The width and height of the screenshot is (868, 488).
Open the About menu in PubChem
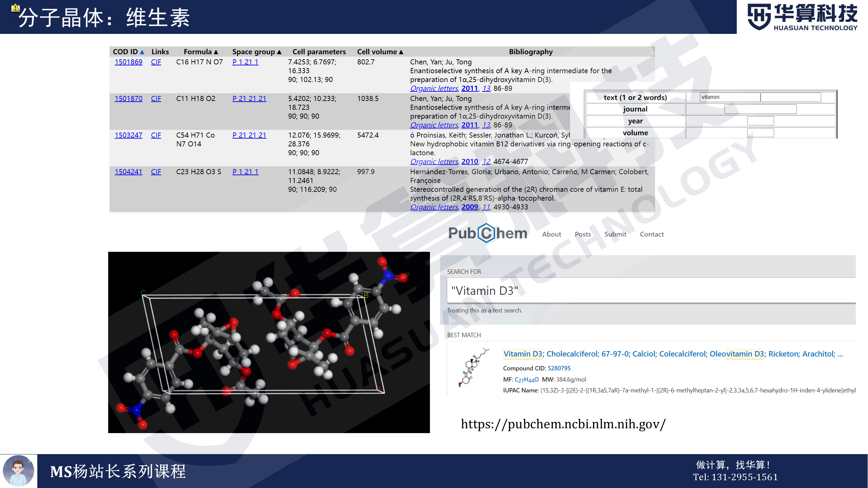point(551,234)
